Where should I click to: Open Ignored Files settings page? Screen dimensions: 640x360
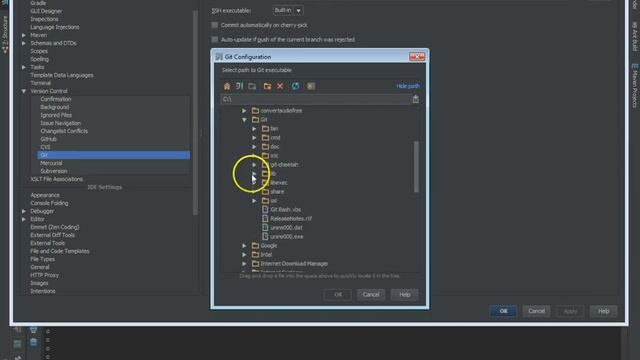click(x=56, y=115)
